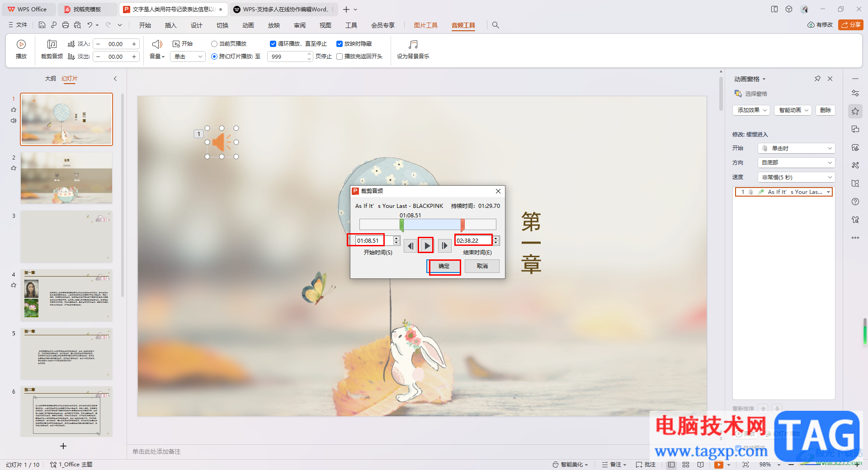Click the Comments (批注) button in status bar
This screenshot has width=868, height=470.
[x=646, y=465]
